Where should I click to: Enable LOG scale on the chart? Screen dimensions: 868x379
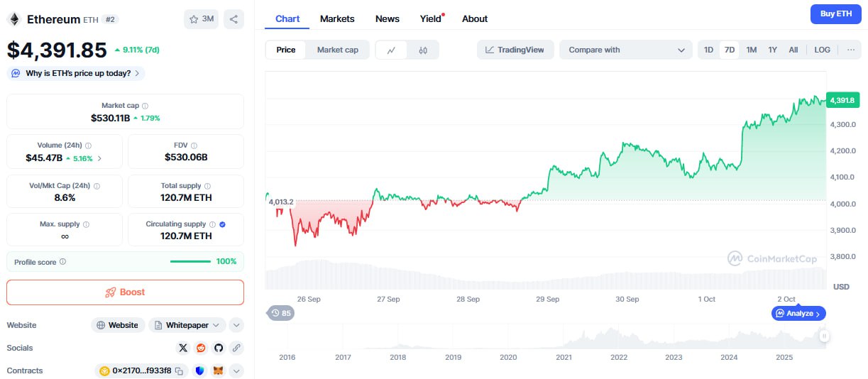coord(822,50)
